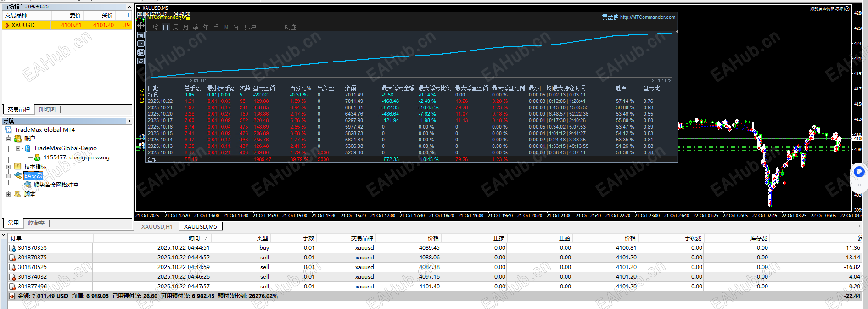Click 2025.10.17 row in stats table
The image size is (868, 309).
coord(411,120)
